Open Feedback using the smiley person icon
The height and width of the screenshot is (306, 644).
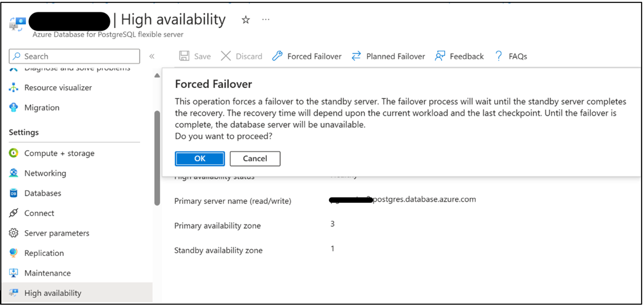pos(440,56)
